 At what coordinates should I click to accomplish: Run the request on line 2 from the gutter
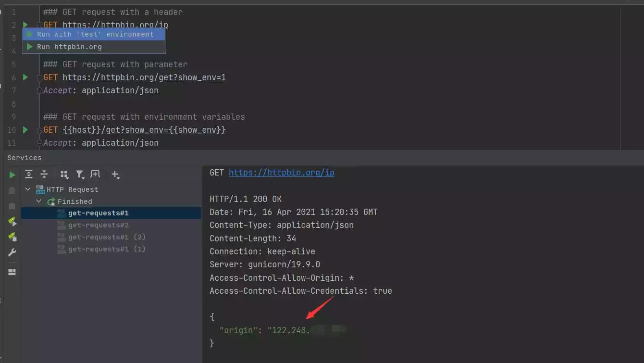pos(25,25)
